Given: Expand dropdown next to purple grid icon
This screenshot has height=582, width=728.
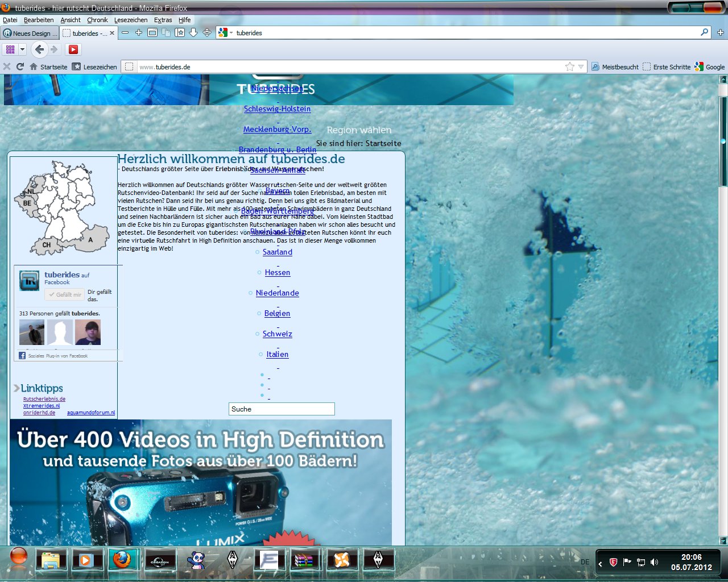Looking at the screenshot, I should [22, 49].
